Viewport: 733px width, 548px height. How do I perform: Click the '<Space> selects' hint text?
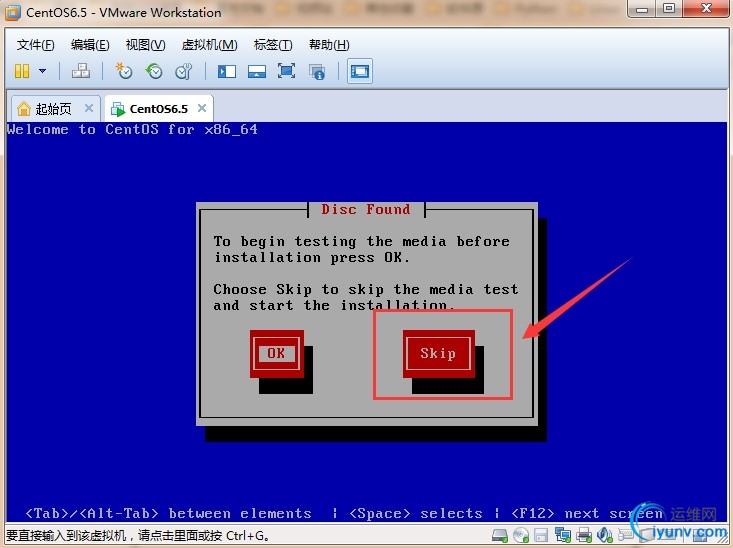tap(416, 513)
